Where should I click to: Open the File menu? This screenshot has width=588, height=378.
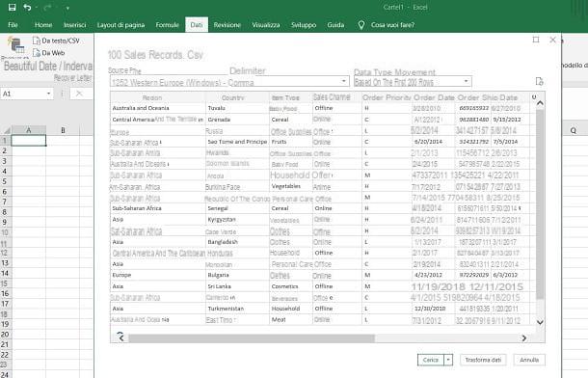[13, 25]
